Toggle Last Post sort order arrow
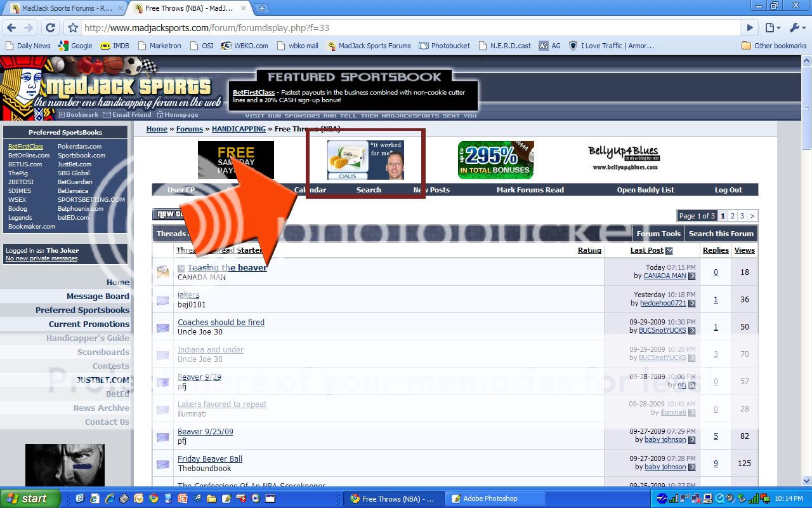Image resolution: width=812 pixels, height=508 pixels. [669, 251]
